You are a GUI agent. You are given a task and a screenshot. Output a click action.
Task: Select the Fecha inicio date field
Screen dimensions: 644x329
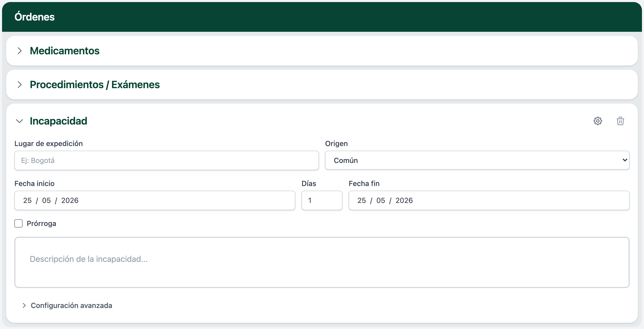[x=155, y=200]
